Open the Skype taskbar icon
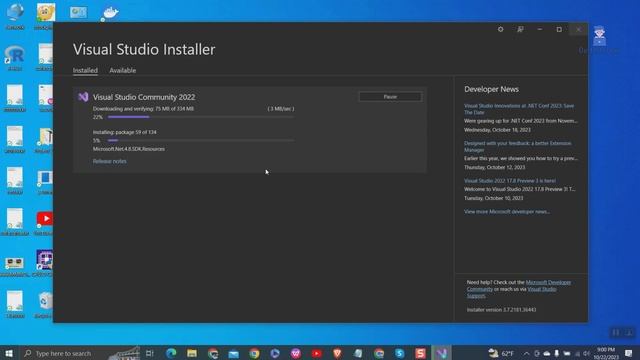Screen dimensions: 640x360 click(400, 353)
